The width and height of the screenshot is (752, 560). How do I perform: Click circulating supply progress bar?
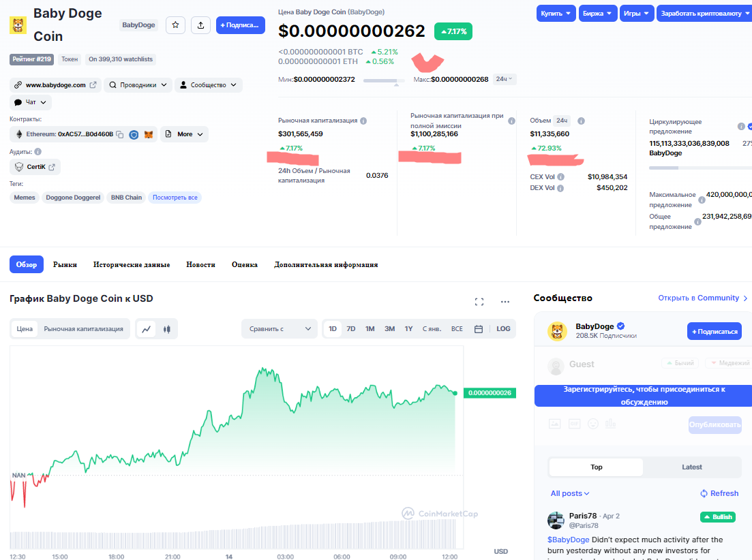(x=700, y=168)
